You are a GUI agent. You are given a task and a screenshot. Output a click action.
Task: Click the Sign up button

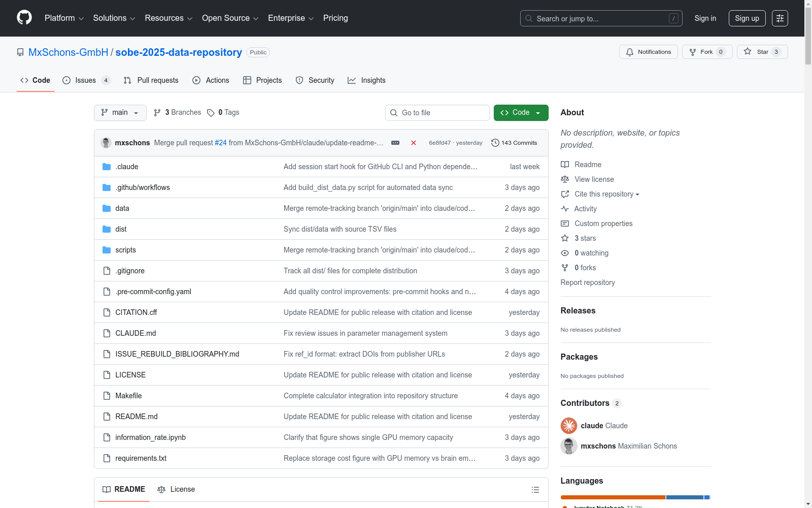[x=747, y=18]
